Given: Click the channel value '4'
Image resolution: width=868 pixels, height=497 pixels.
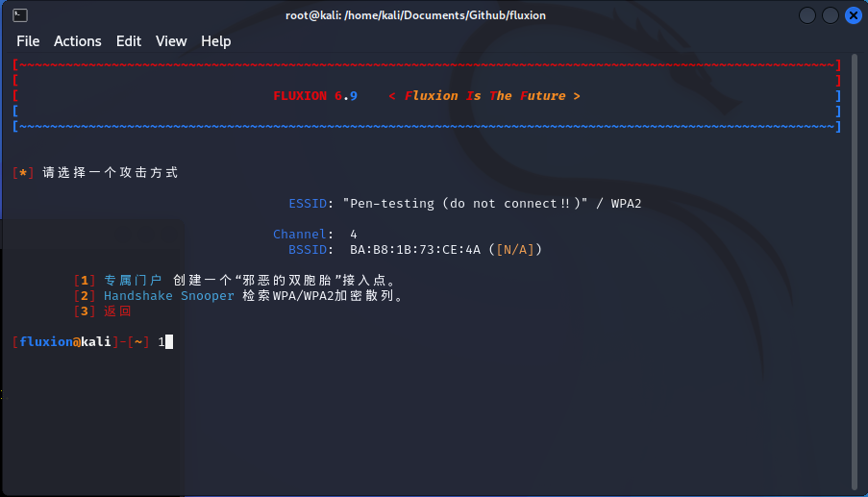Looking at the screenshot, I should (x=353, y=235).
